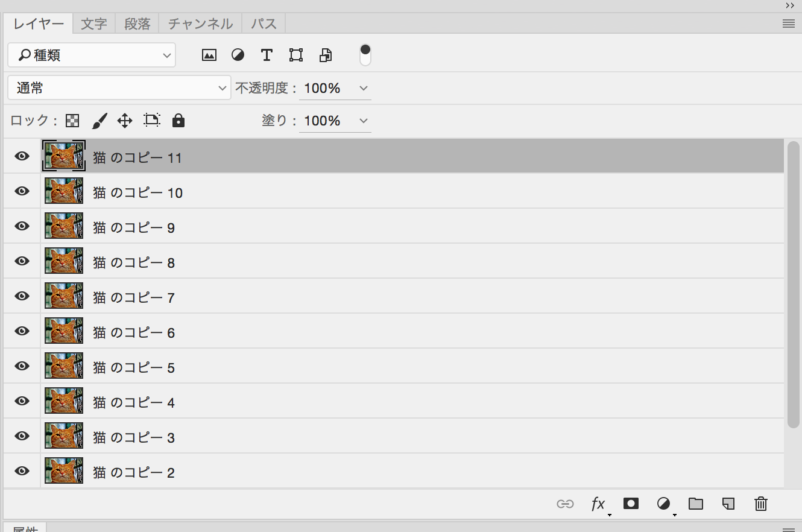The height and width of the screenshot is (532, 802).
Task: Expand the 塗り fill slider arrow
Action: point(364,121)
